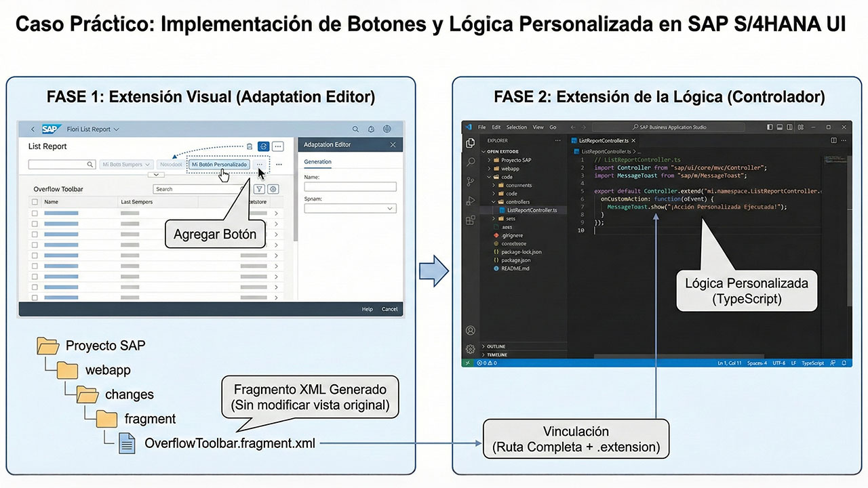Screen dimensions: 868x488
Task: Click the globe icon in Fiori header
Action: point(387,129)
